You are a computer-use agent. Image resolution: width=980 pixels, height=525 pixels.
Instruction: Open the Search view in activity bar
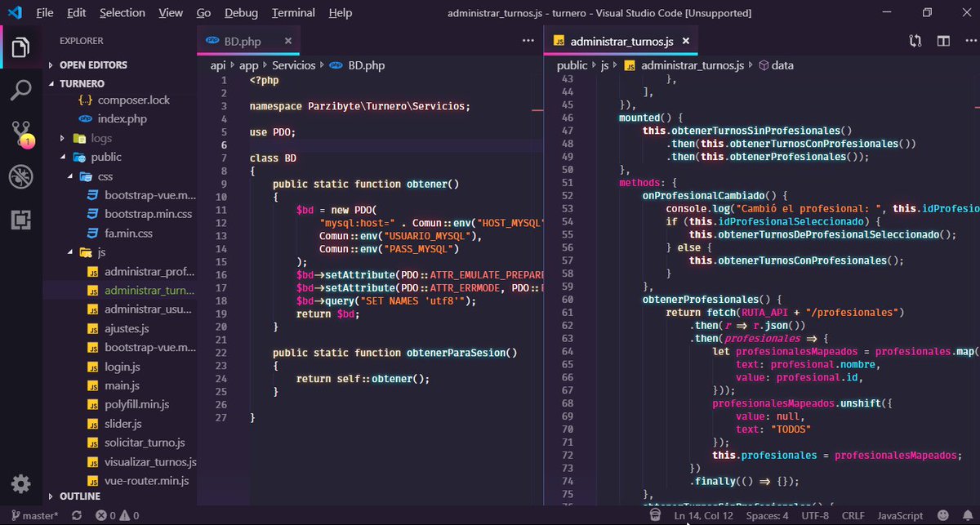[20, 90]
